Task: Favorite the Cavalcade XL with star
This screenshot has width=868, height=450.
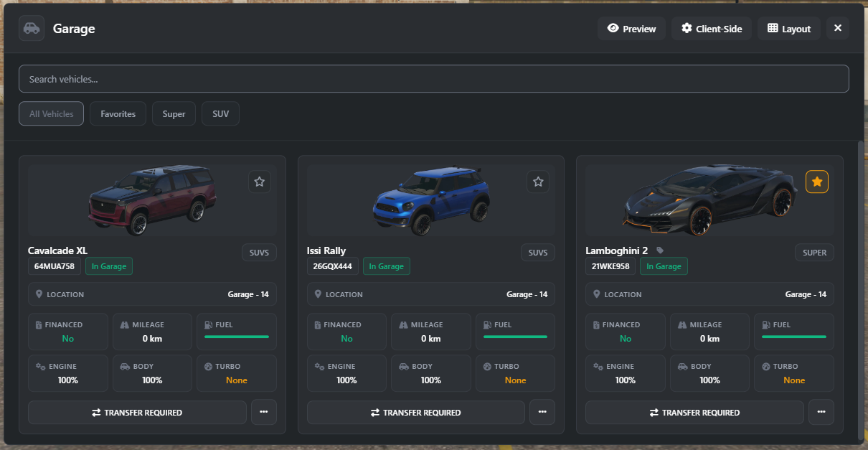Action: tap(260, 182)
